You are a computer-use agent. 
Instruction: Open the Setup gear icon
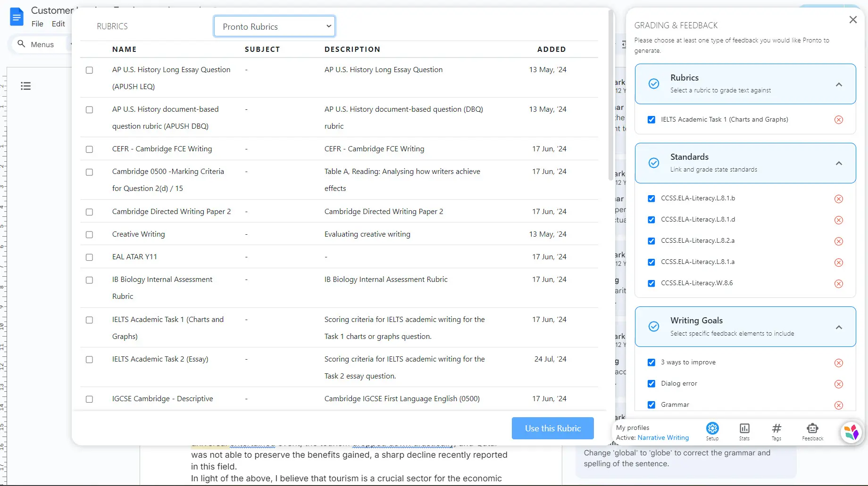[712, 429]
